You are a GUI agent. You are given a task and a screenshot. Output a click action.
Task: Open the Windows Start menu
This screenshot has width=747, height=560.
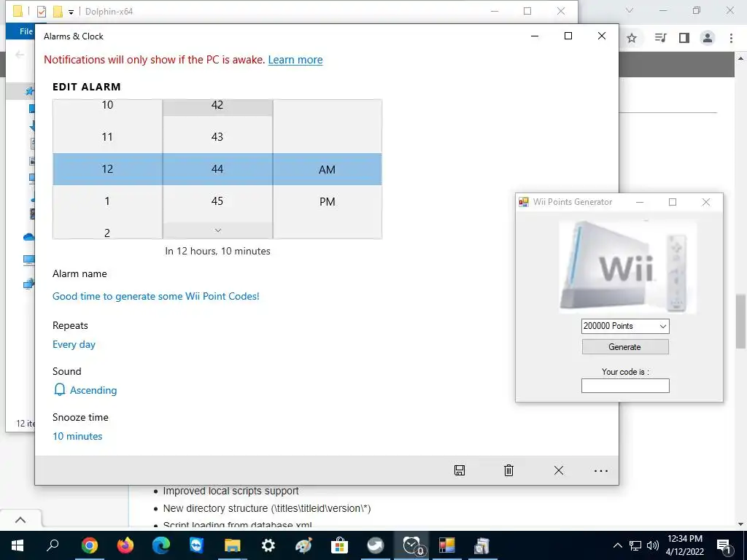click(x=18, y=545)
